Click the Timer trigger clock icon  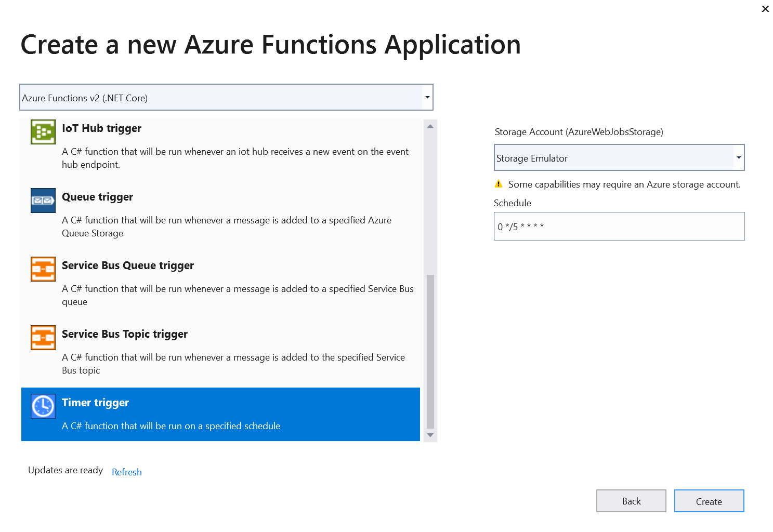tap(43, 406)
